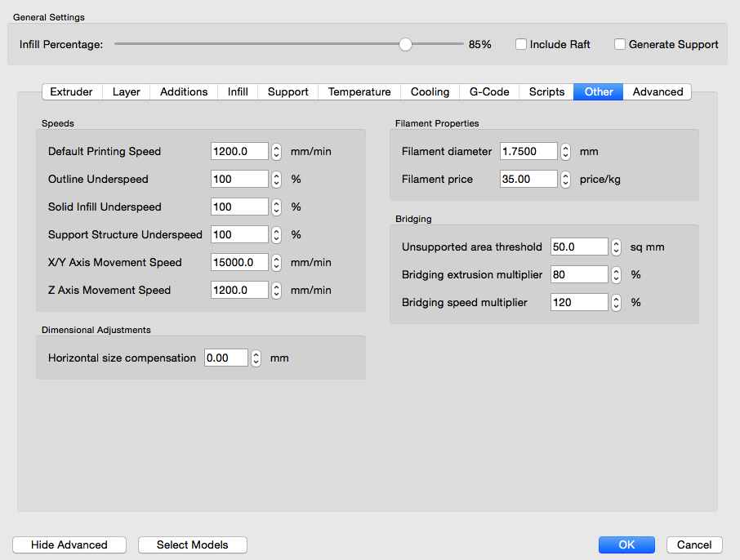
Task: Click the Filament price input field
Action: point(528,180)
